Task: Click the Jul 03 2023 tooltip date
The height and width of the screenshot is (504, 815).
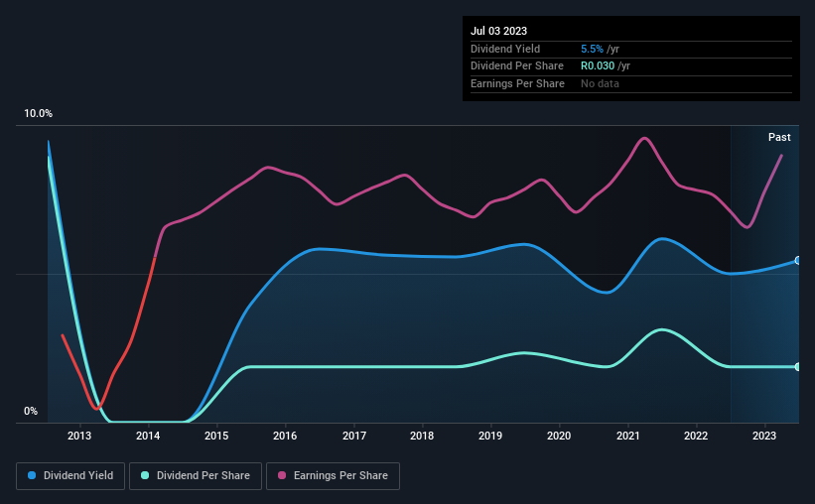Action: (498, 31)
